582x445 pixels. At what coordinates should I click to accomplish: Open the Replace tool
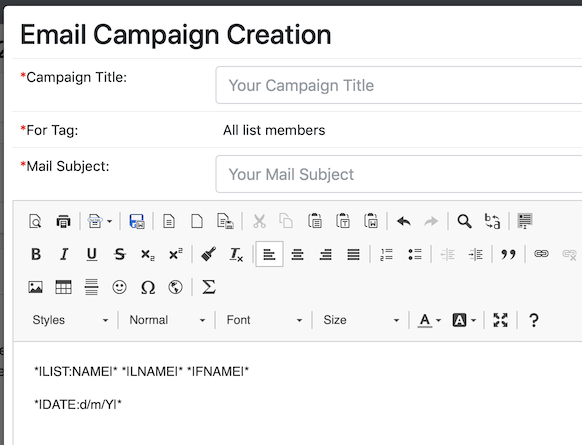pyautogui.click(x=493, y=222)
